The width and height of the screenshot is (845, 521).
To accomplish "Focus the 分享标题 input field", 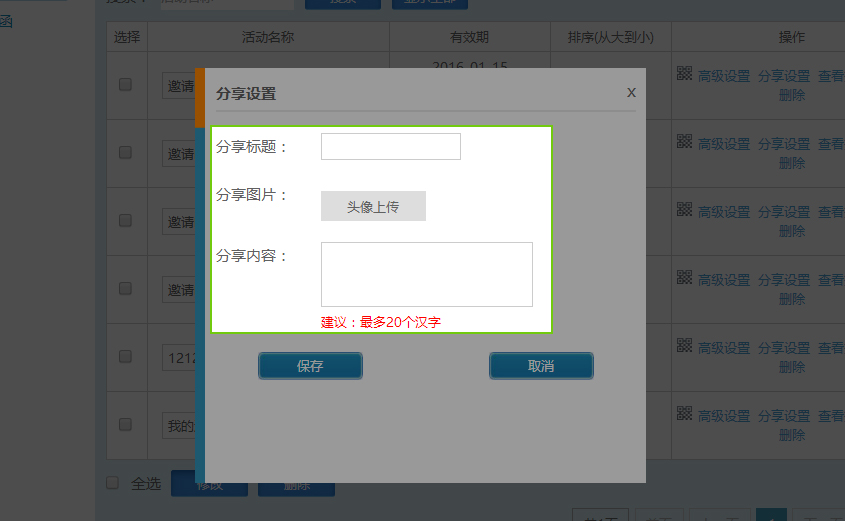I will point(391,147).
